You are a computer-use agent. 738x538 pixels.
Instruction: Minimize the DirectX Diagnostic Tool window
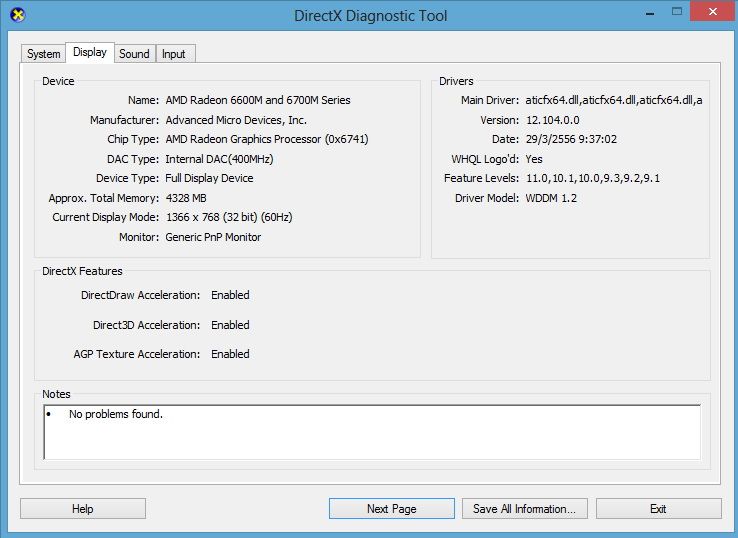(650, 13)
